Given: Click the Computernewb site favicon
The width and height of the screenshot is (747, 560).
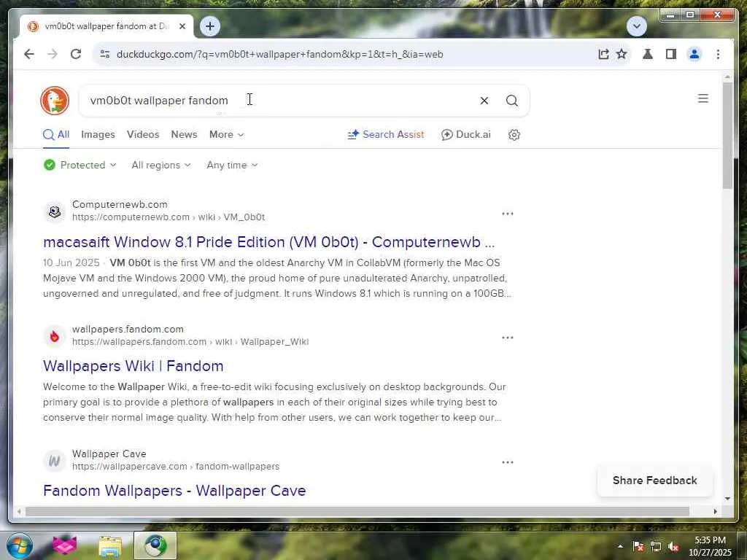Looking at the screenshot, I should tap(55, 211).
